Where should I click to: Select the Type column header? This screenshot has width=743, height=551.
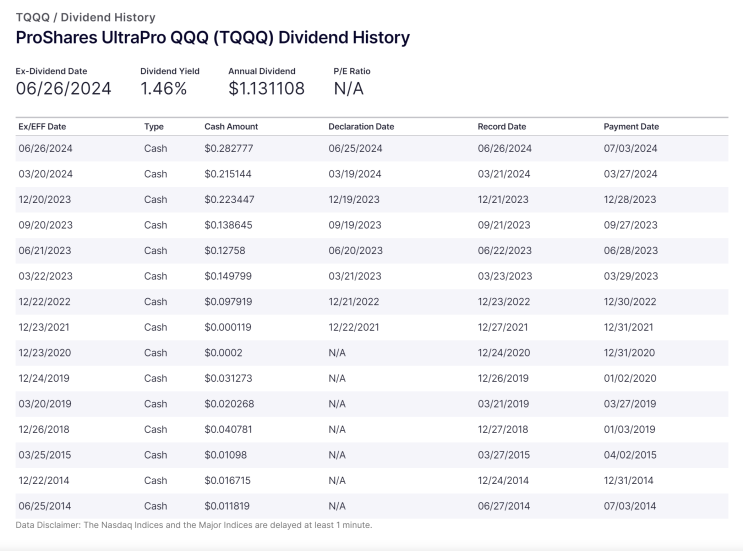click(x=154, y=126)
